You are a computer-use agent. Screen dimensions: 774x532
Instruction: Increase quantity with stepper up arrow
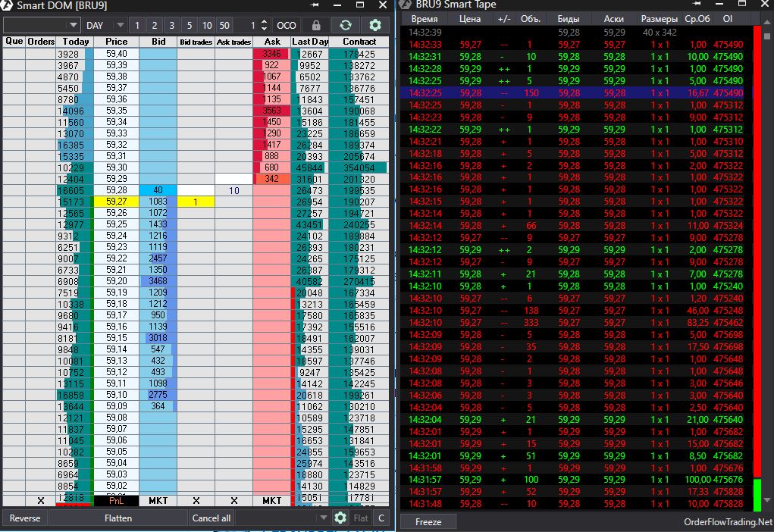point(264,22)
